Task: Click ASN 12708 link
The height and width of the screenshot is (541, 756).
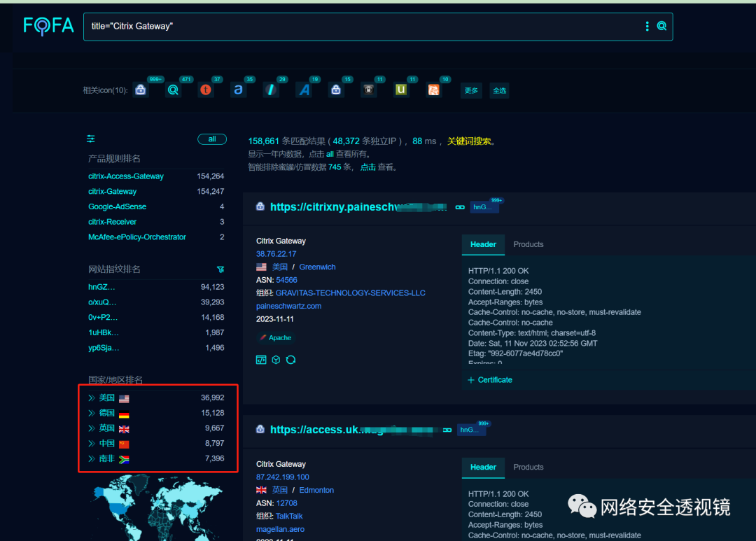Action: [286, 503]
